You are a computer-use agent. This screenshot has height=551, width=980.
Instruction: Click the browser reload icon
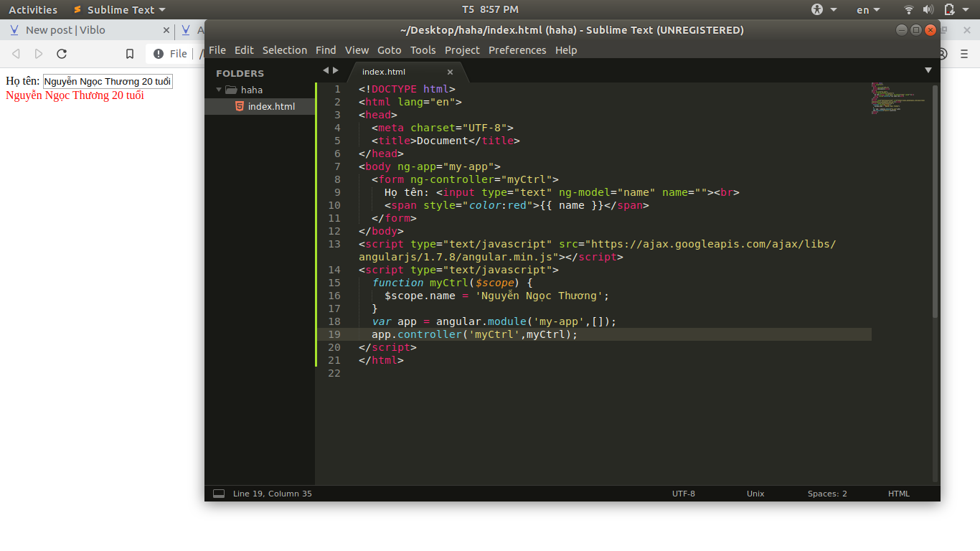[x=62, y=54]
